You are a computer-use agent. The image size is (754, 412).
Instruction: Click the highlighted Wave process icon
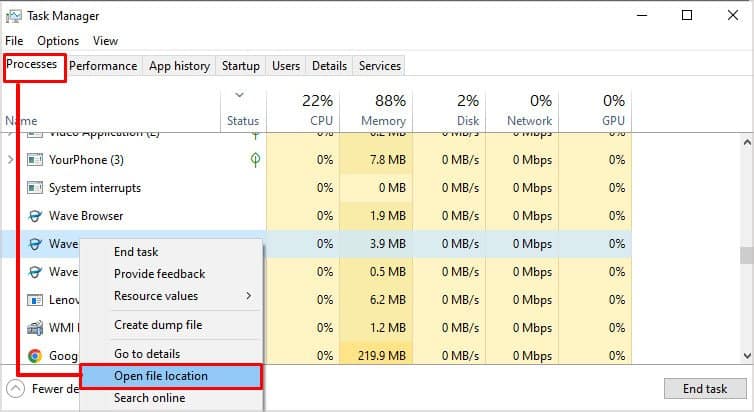point(35,244)
